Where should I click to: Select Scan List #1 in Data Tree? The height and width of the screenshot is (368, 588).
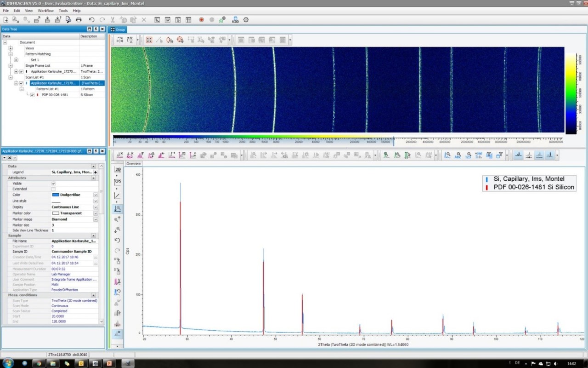(35, 77)
